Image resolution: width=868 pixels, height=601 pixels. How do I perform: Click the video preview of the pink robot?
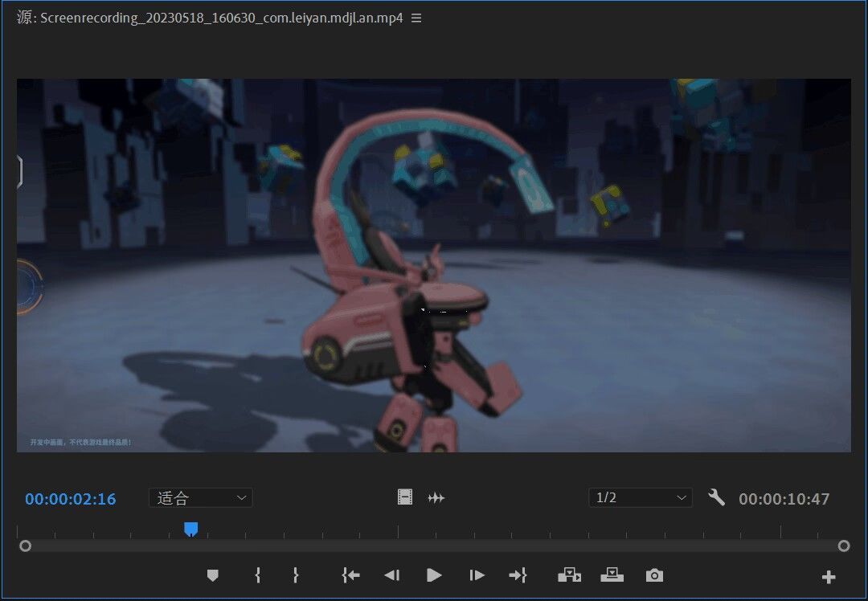click(434, 266)
